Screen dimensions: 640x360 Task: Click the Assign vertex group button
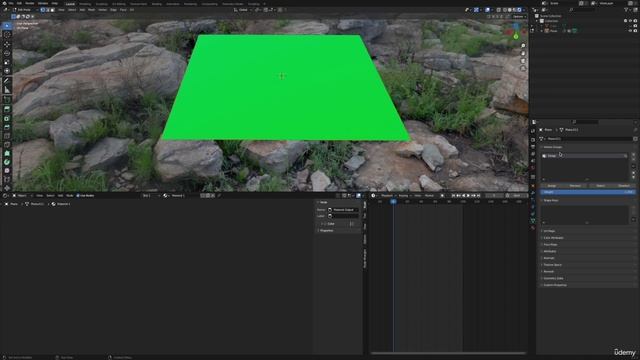tap(552, 186)
